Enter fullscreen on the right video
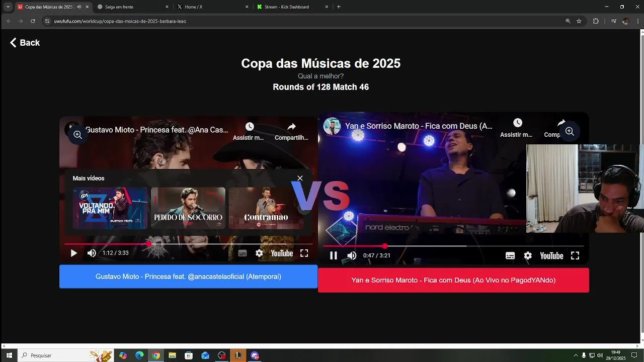Viewport: 644px width, 362px height. tap(575, 255)
